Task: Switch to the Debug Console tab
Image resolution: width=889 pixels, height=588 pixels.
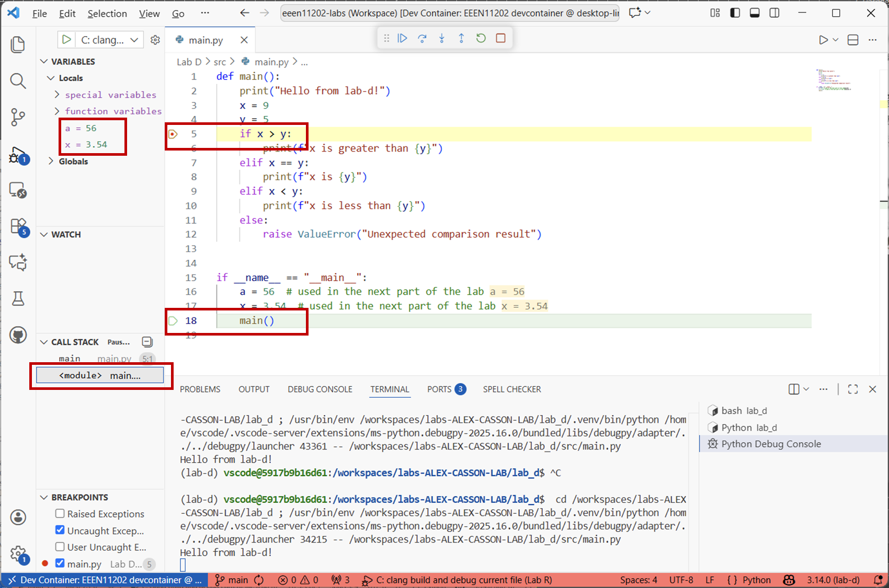Action: (x=320, y=389)
